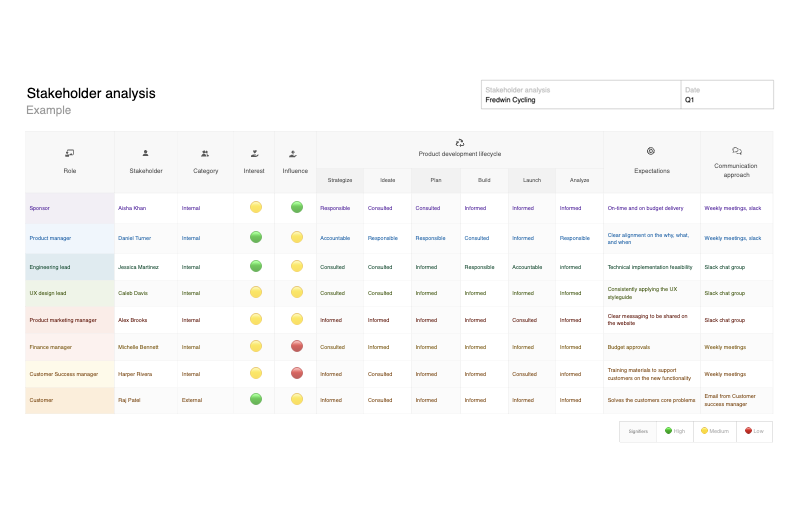
Task: Click the Role column header icon
Action: pyautogui.click(x=70, y=153)
